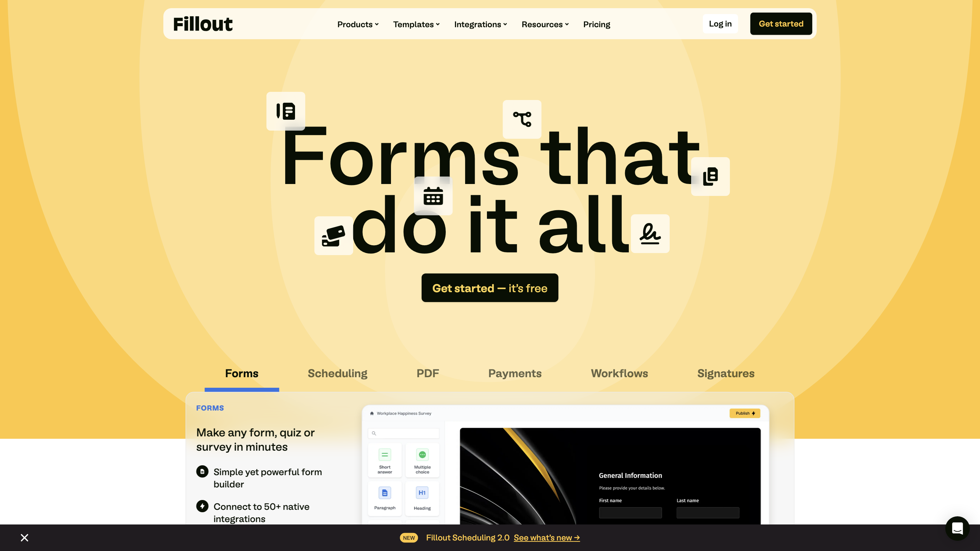Click 'Get started — it's free'
The image size is (980, 551).
490,288
